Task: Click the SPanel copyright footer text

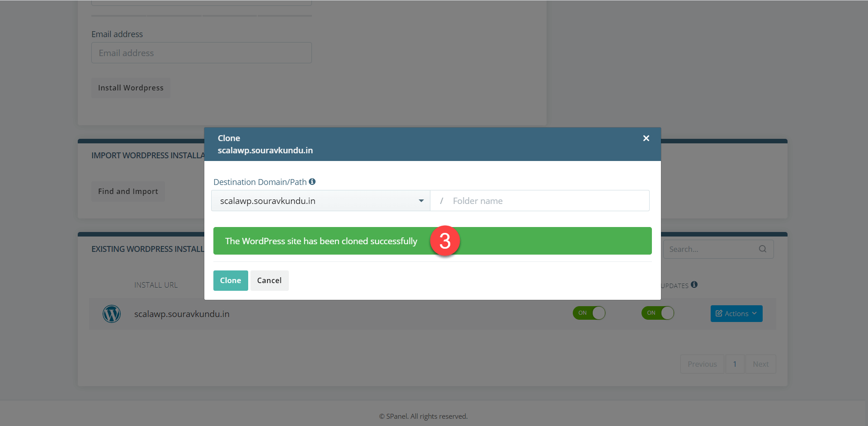Action: click(x=424, y=417)
